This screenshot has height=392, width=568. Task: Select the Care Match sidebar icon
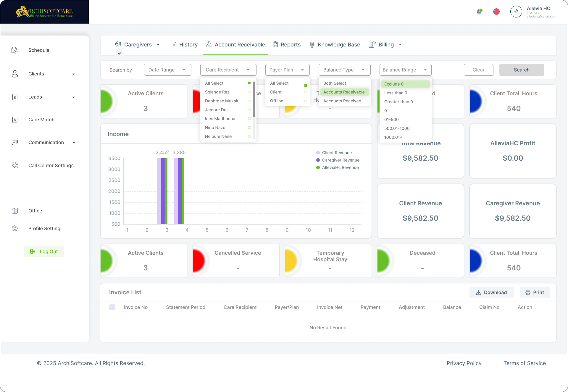pos(15,120)
